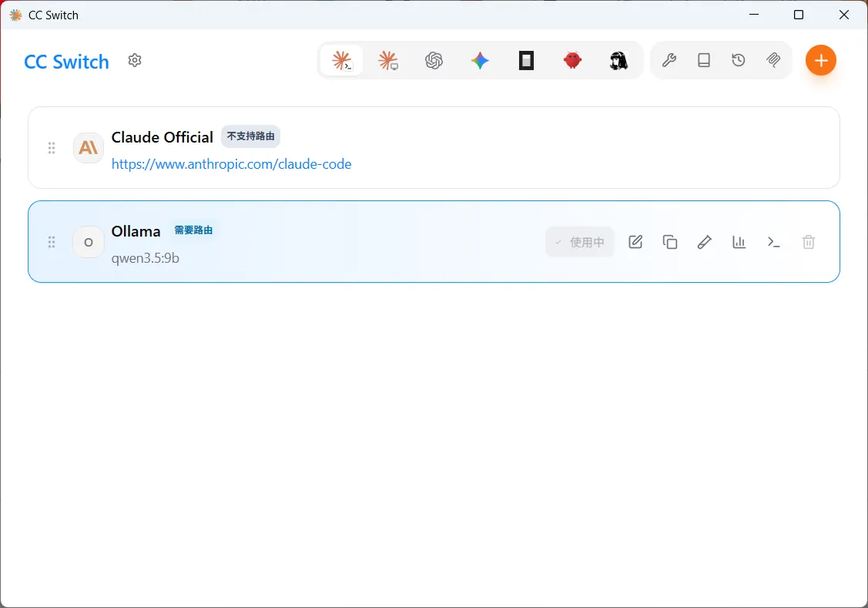Click the pen icon on Ollama row
This screenshot has height=608, width=868.
tap(704, 242)
